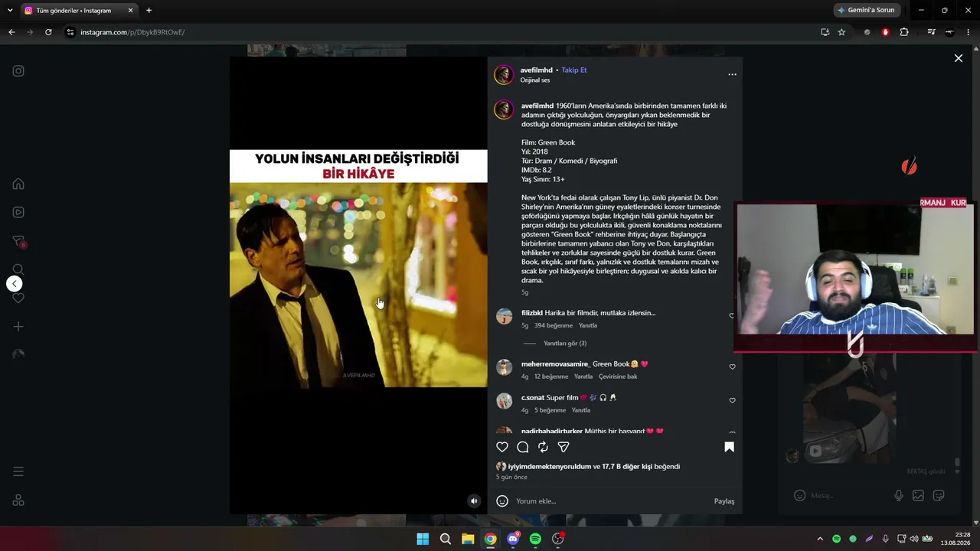The width and height of the screenshot is (980, 551).
Task: Open notifications heart in the sidebar
Action: (18, 298)
